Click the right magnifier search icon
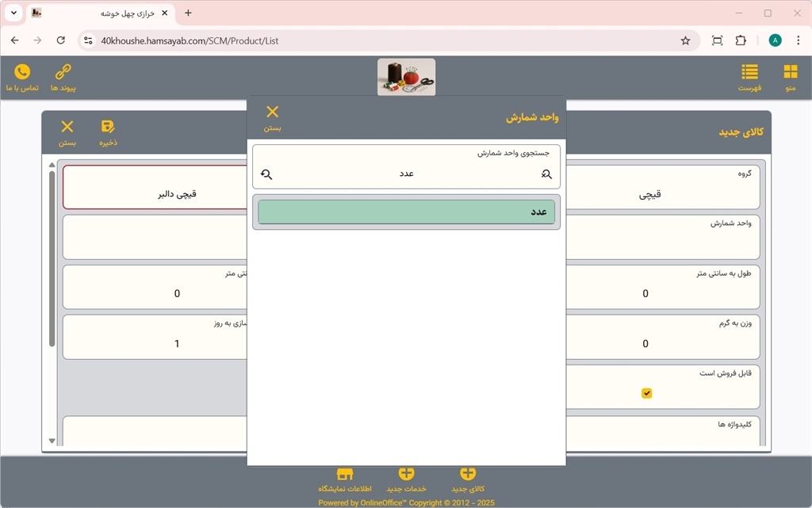This screenshot has height=508, width=812. 546,174
